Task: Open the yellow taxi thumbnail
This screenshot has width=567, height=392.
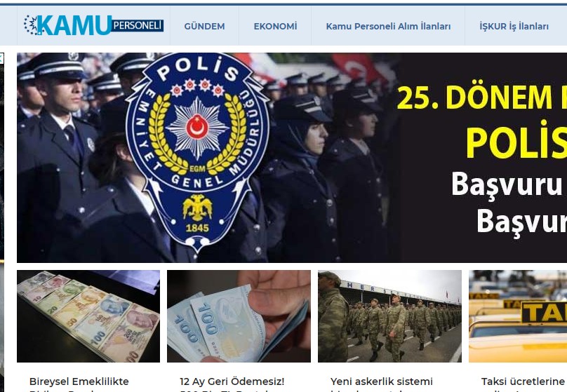Action: coord(518,316)
